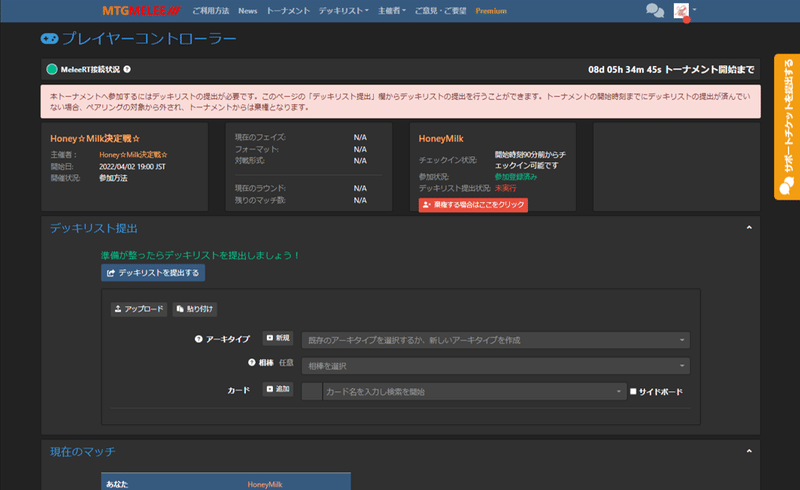The width and height of the screenshot is (800, 490).
Task: Open the user avatar menu
Action: [x=681, y=11]
